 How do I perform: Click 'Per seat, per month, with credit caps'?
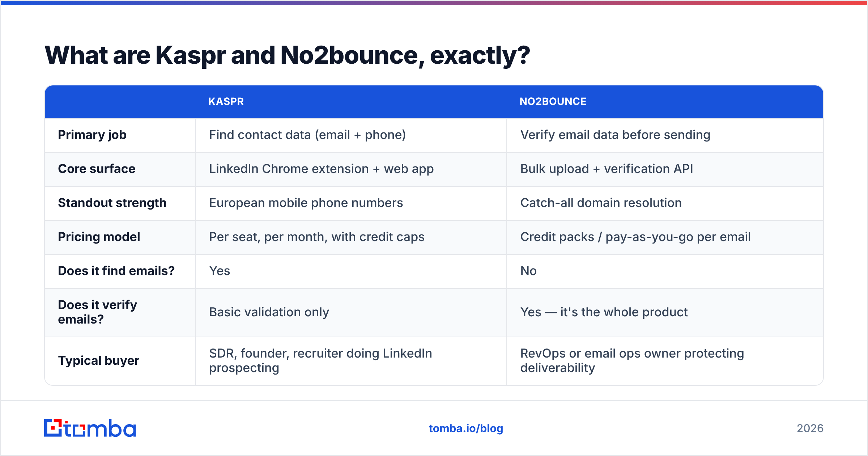317,237
